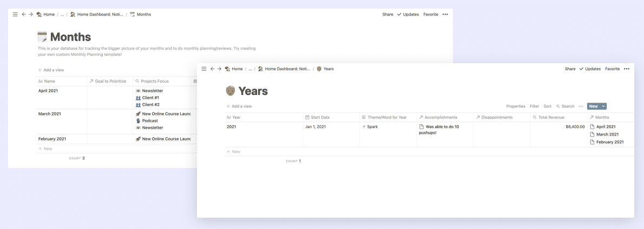Click Share in Years window

pos(570,69)
